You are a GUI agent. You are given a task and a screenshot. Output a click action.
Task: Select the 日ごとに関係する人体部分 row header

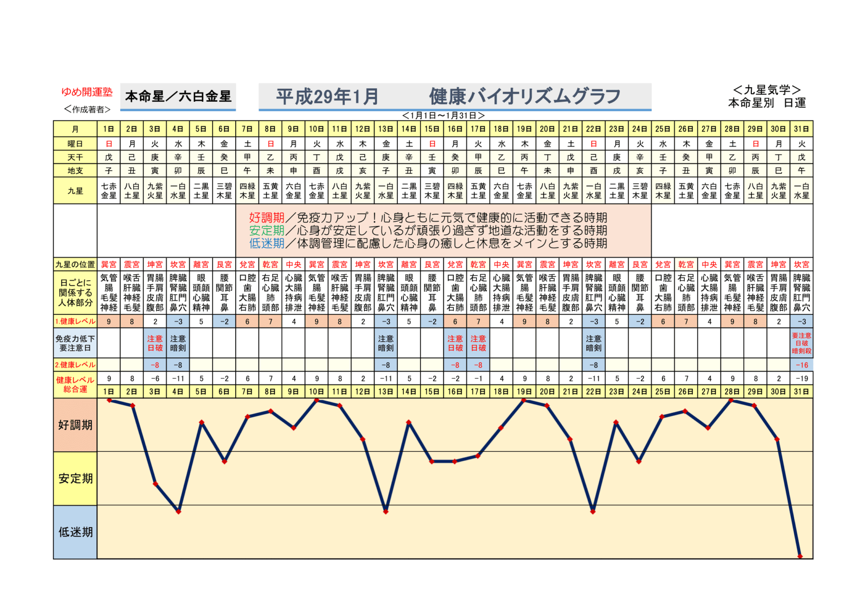75,293
